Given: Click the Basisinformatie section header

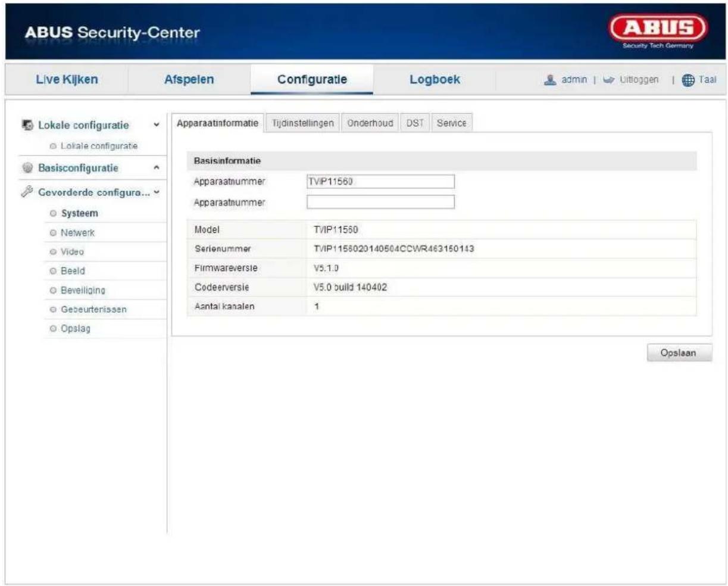Looking at the screenshot, I should click(442, 161).
